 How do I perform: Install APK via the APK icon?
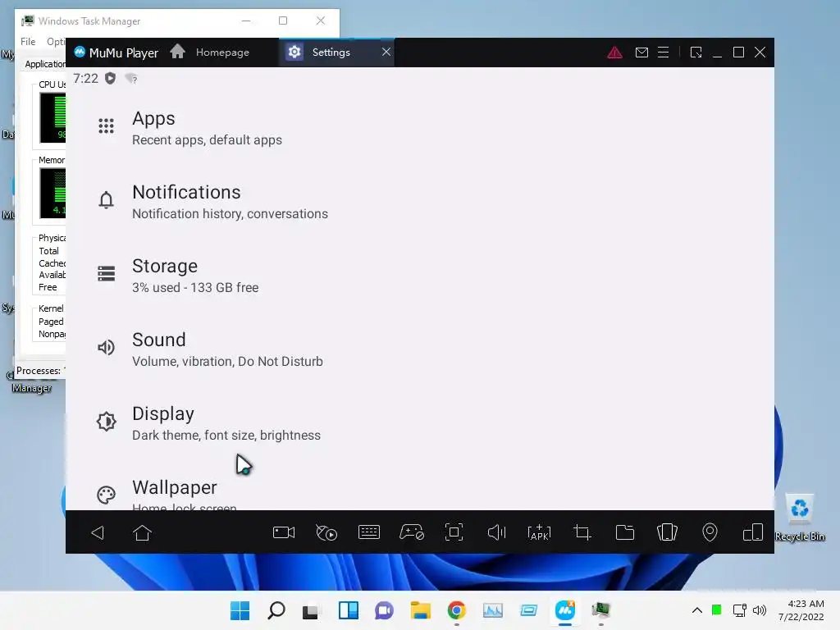tap(540, 532)
